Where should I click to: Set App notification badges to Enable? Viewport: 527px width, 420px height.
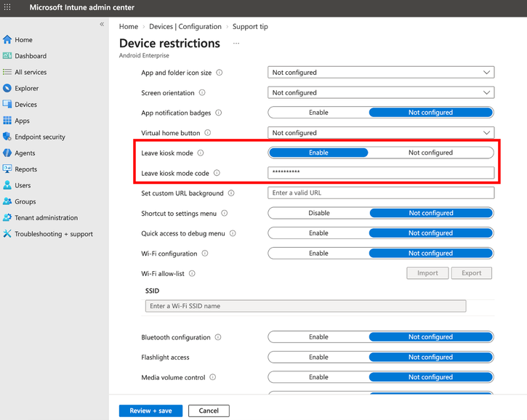click(318, 113)
